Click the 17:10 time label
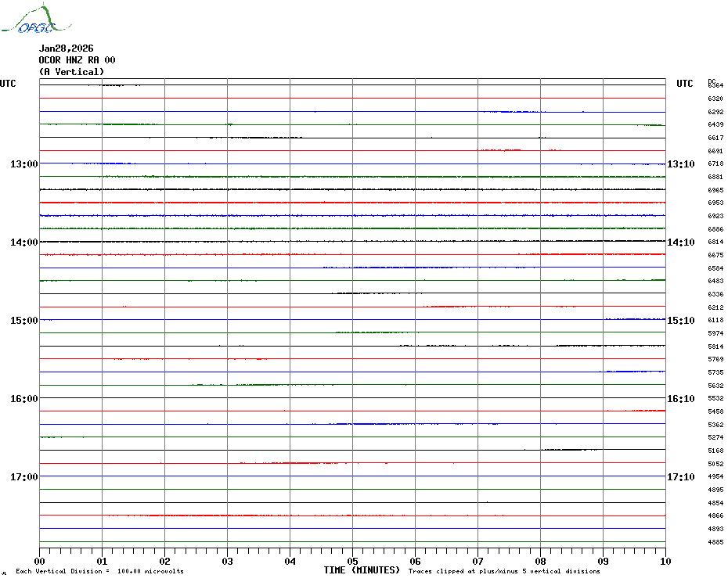The image size is (728, 582). click(681, 477)
